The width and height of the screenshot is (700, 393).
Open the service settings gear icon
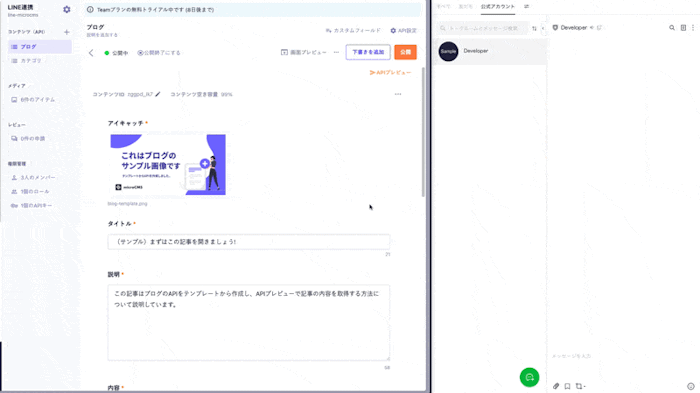[67, 9]
